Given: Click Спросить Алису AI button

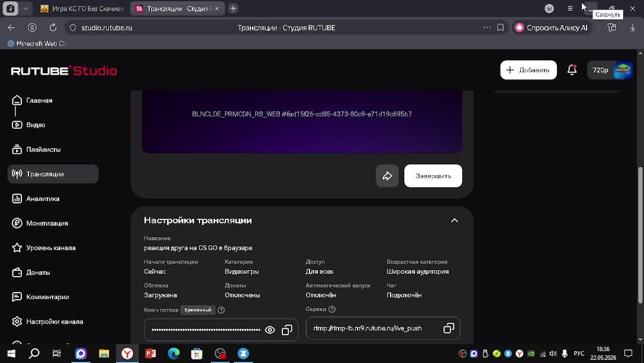Looking at the screenshot, I should tap(552, 27).
